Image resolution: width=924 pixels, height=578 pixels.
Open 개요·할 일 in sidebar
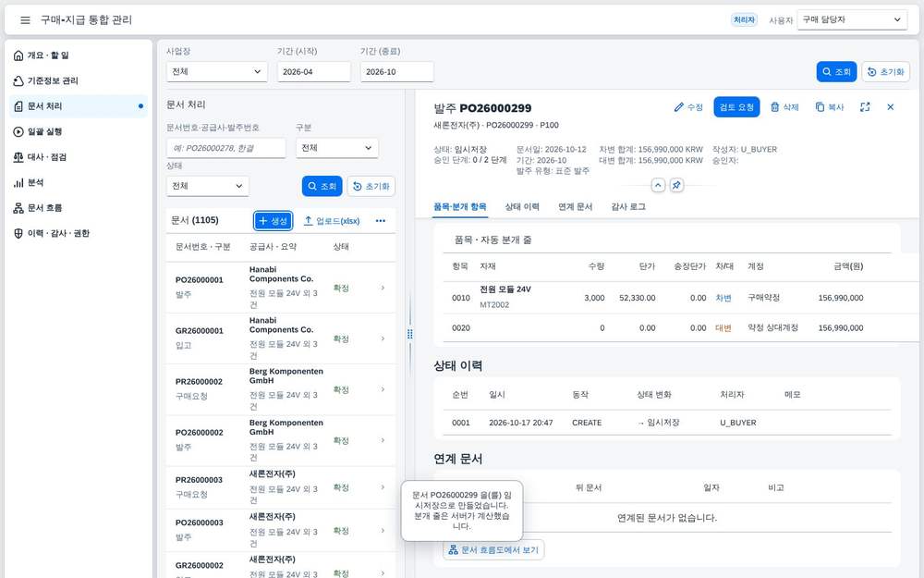(x=77, y=55)
